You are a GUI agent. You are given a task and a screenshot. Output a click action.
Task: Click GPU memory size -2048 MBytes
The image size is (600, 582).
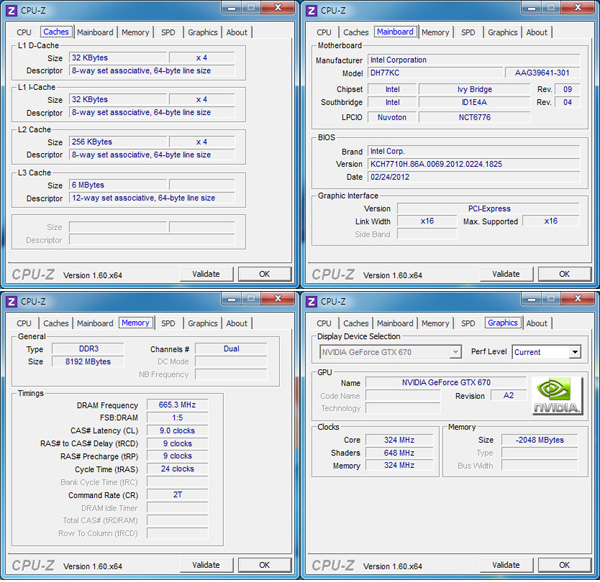[x=540, y=440]
